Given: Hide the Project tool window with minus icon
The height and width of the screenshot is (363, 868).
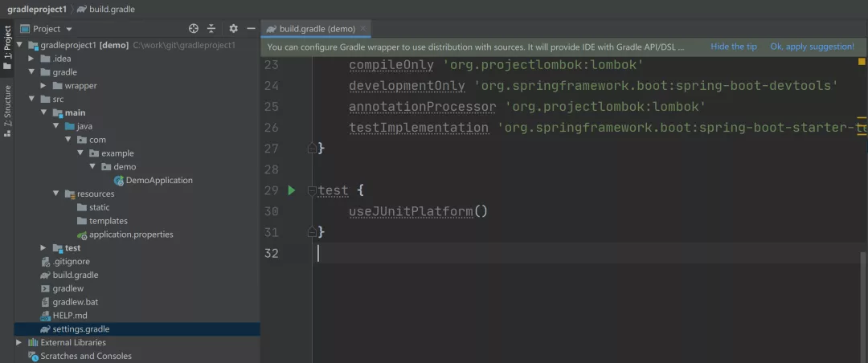Looking at the screenshot, I should (x=251, y=29).
